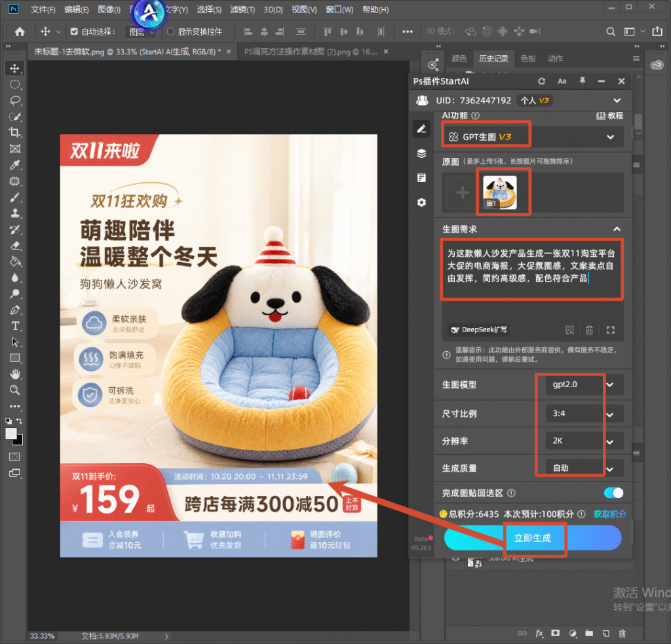The height and width of the screenshot is (644, 671).
Task: Select the Pen tool
Action: 15,310
